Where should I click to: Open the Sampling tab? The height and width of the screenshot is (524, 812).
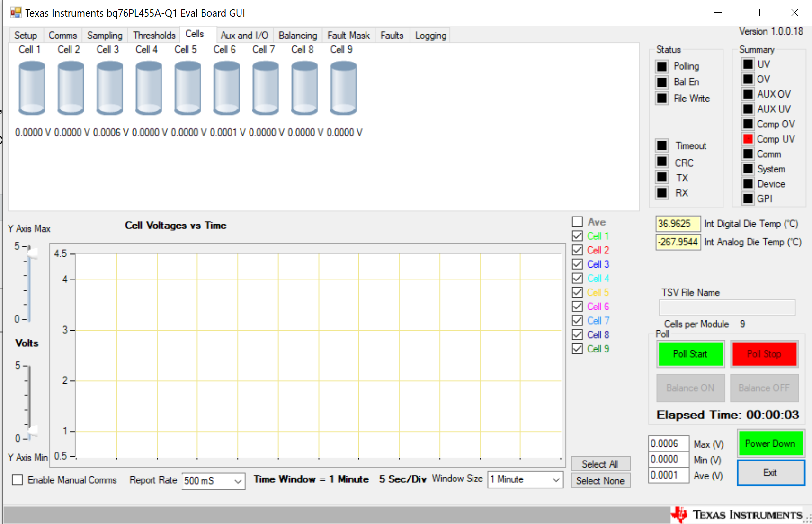tap(105, 36)
